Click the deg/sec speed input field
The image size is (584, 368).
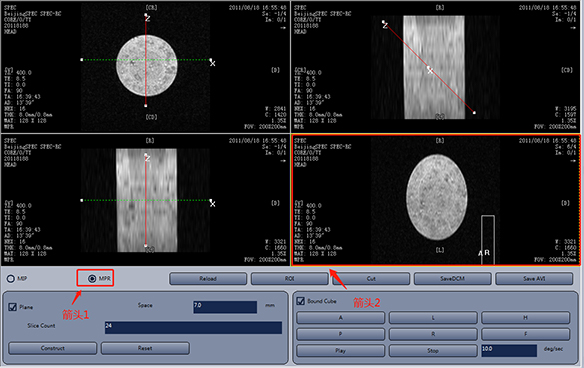[x=509, y=350]
